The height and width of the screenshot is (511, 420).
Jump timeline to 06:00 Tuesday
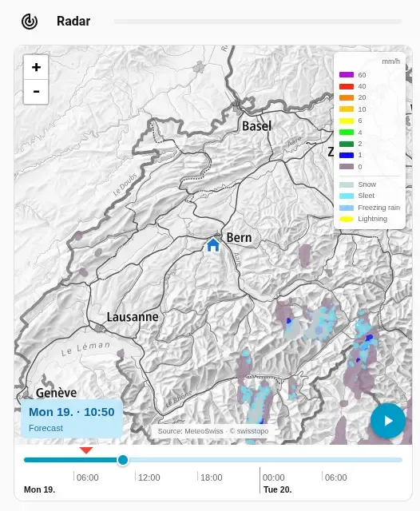click(x=335, y=477)
